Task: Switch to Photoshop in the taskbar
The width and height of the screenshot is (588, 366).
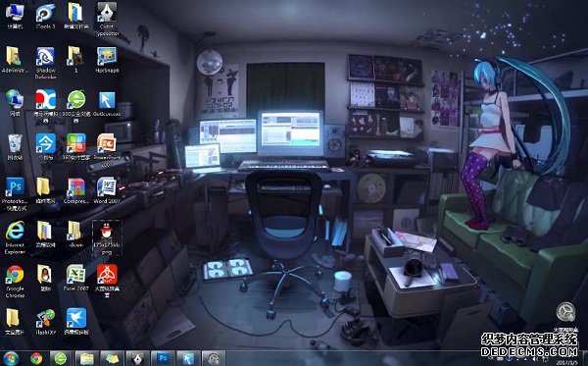Action: pyautogui.click(x=163, y=358)
